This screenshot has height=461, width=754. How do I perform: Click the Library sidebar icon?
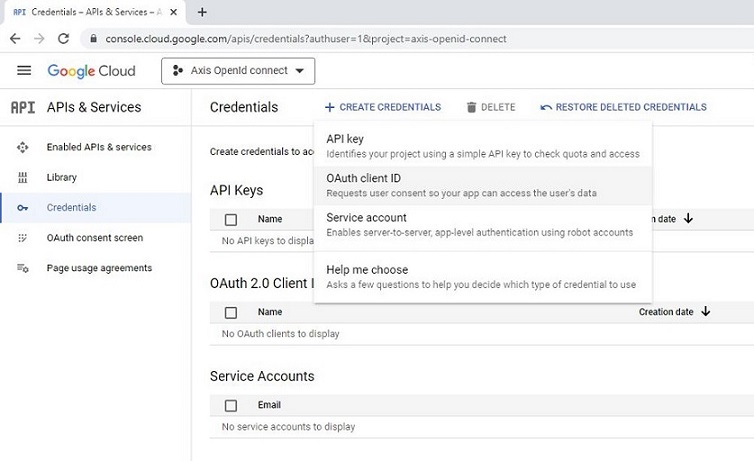tap(23, 177)
